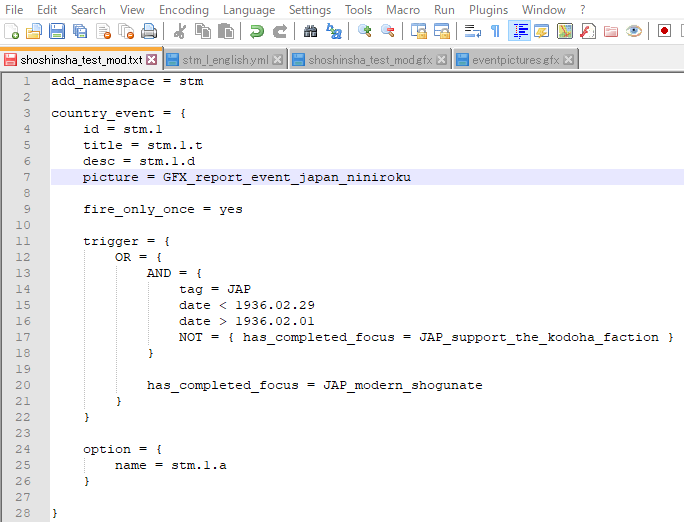Click the Close document icon in the toolbar
Viewport: 684px width, 522px height.
103,31
